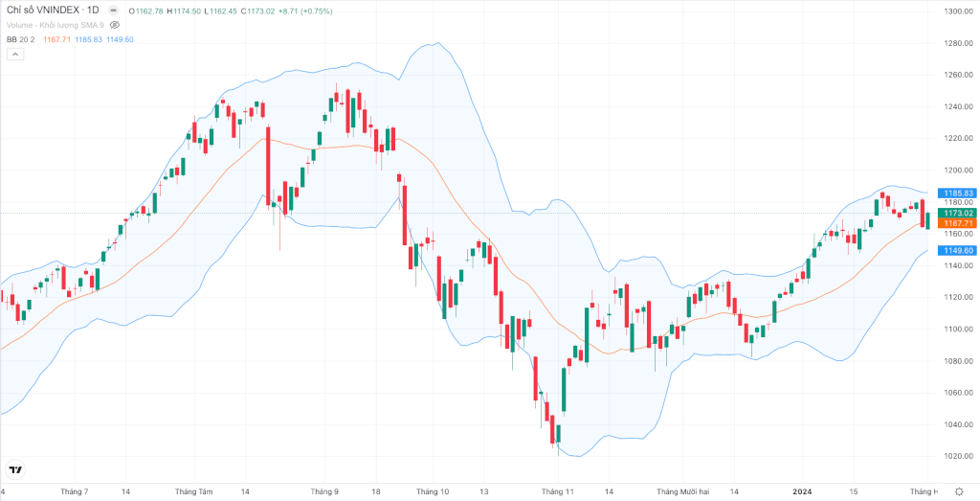980x501 pixels.
Task: Click the Tháng Mười hai time axis label
Action: click(683, 491)
